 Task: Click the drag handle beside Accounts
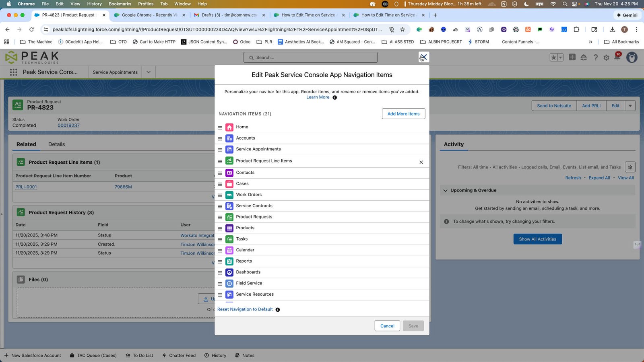coord(220,138)
